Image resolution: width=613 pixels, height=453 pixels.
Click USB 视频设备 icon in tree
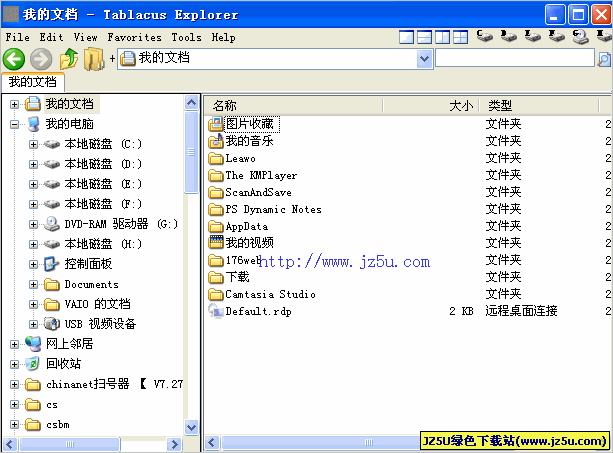52,324
